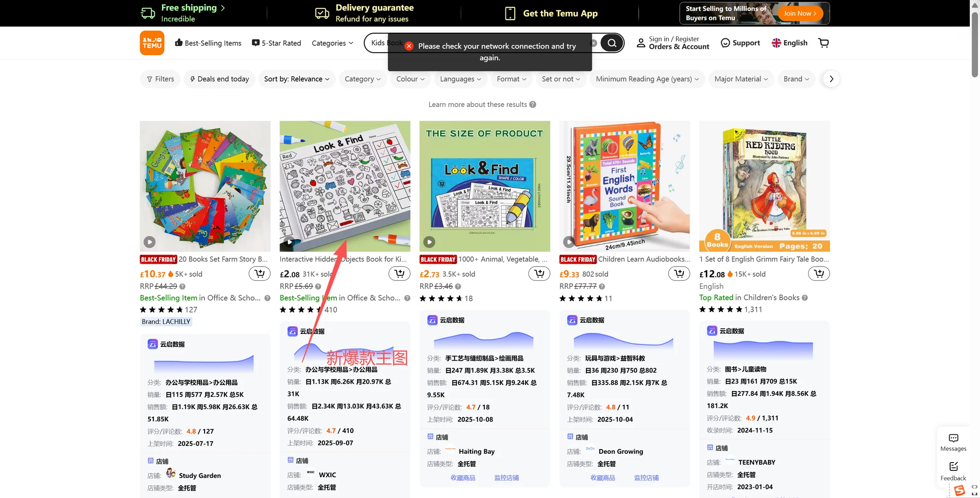The height and width of the screenshot is (498, 980).
Task: Expand the Languages filter dropdown
Action: (460, 79)
